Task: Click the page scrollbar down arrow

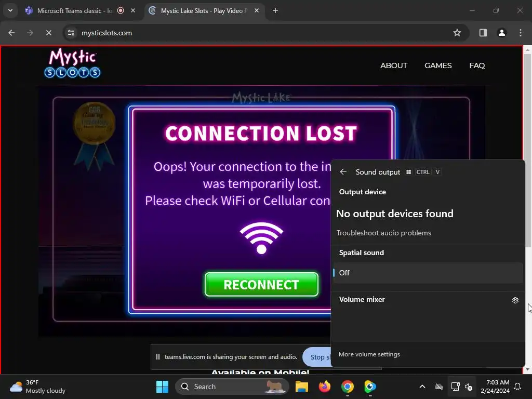Action: [528, 369]
